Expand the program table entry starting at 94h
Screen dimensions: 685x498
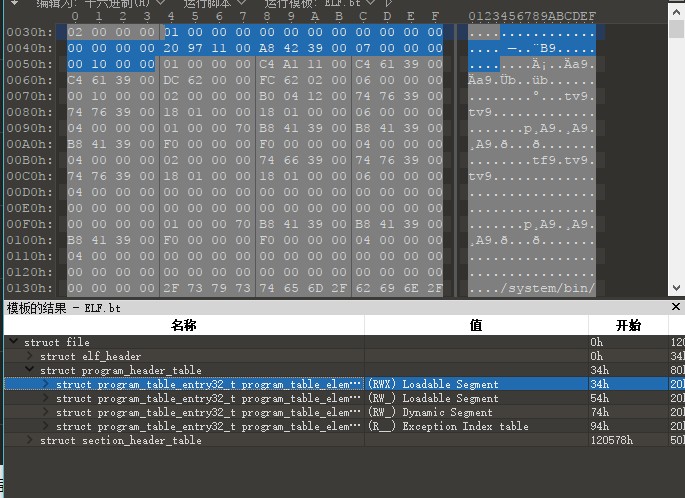tap(46, 425)
